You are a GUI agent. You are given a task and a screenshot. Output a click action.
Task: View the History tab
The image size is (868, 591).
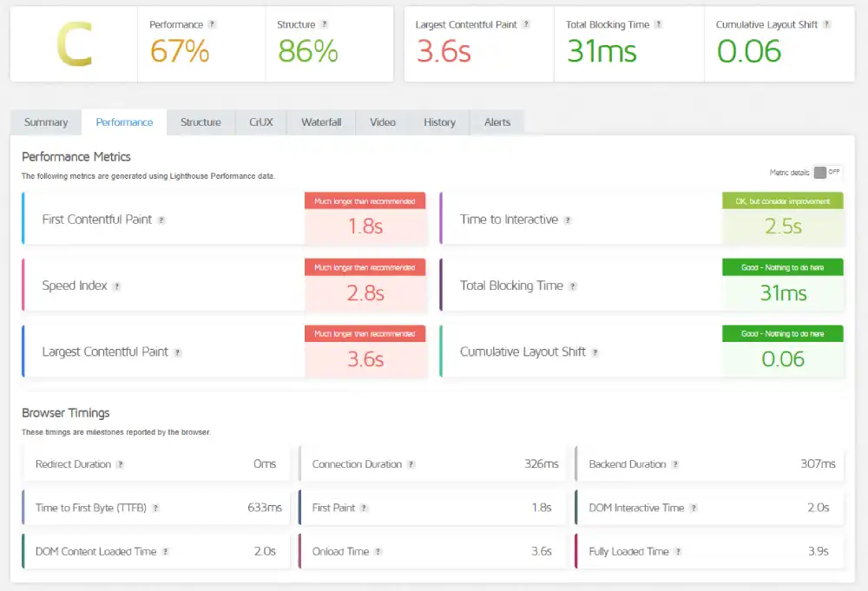point(439,122)
